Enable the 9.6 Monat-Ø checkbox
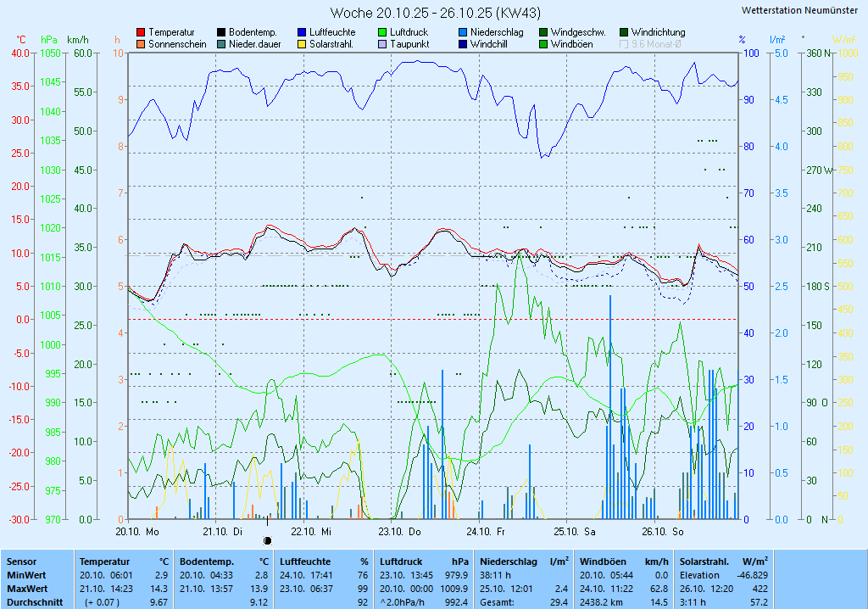The width and height of the screenshot is (868, 609). [625, 44]
